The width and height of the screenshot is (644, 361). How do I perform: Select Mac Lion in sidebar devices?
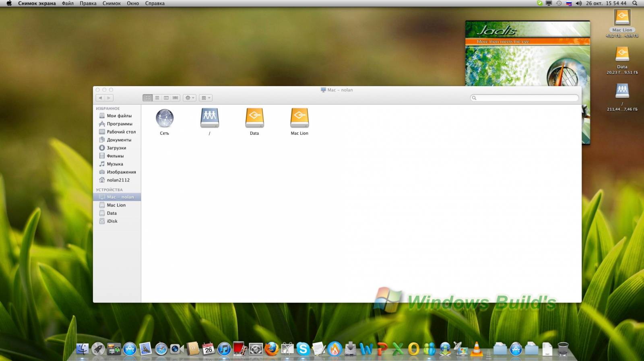point(117,205)
